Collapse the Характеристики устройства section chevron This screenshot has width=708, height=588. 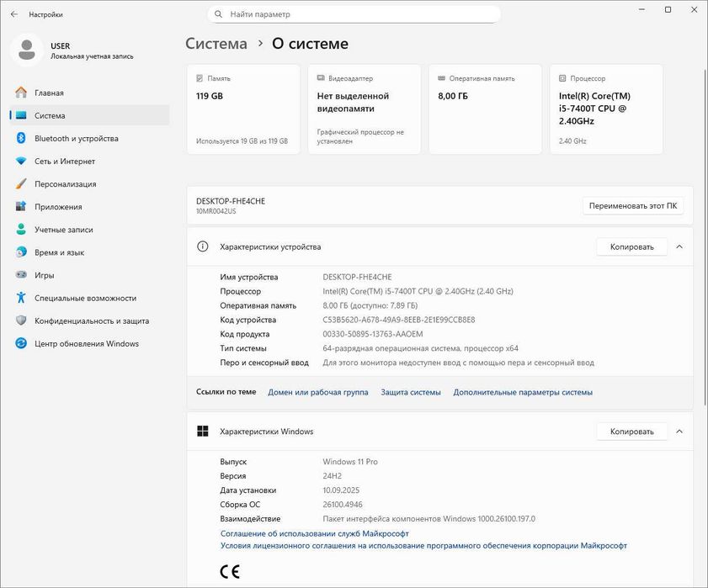[679, 246]
